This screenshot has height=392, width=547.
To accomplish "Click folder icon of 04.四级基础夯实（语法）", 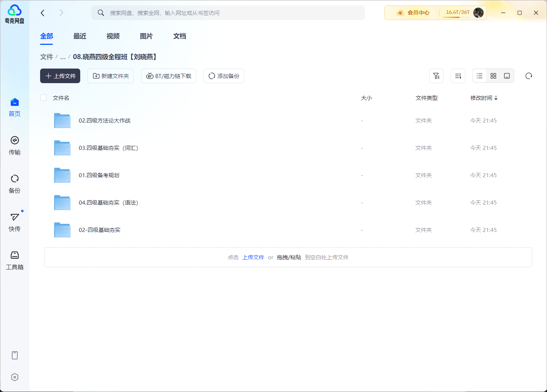I will point(62,202).
